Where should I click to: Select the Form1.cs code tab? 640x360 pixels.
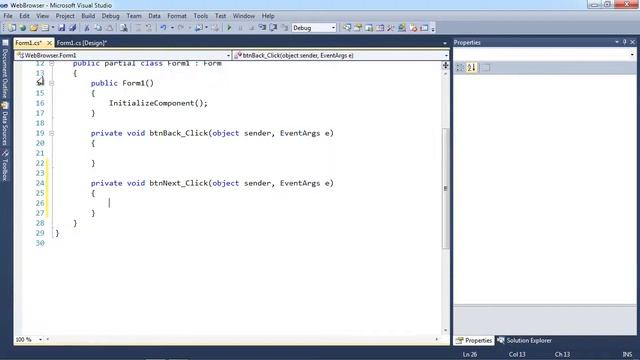click(x=29, y=43)
